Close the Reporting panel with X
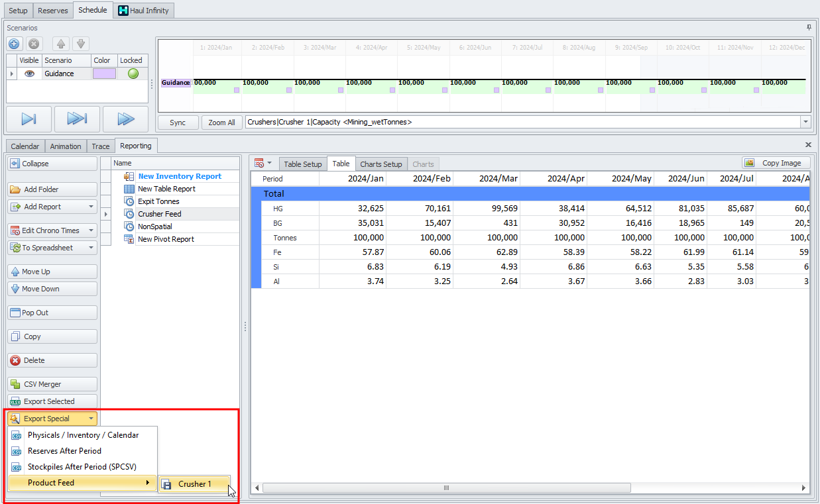Screen dimensions: 820x504 click(808, 144)
